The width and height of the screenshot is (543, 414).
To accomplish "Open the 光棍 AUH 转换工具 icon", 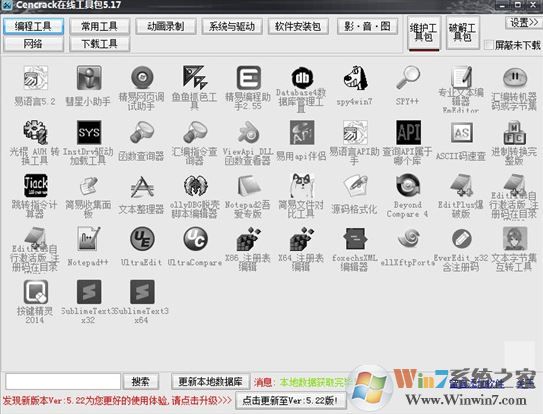I will pyautogui.click(x=35, y=132).
